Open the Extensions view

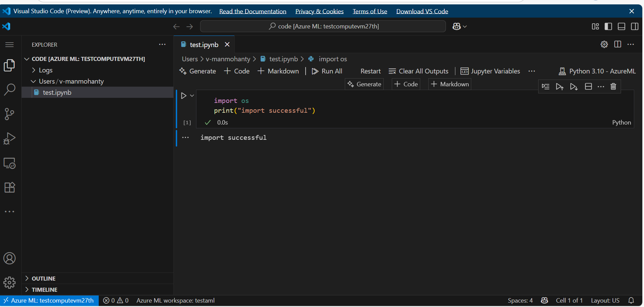tap(9, 187)
